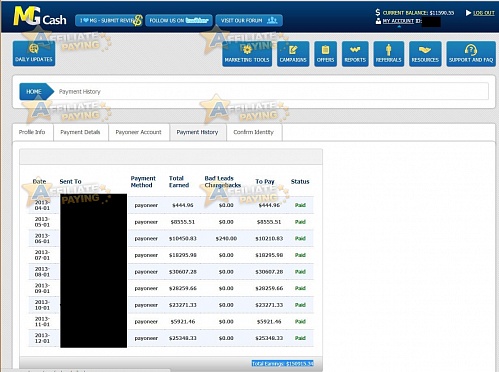This screenshot has width=499, height=372.
Task: Click Follow Us on Twitter button
Action: [x=179, y=20]
